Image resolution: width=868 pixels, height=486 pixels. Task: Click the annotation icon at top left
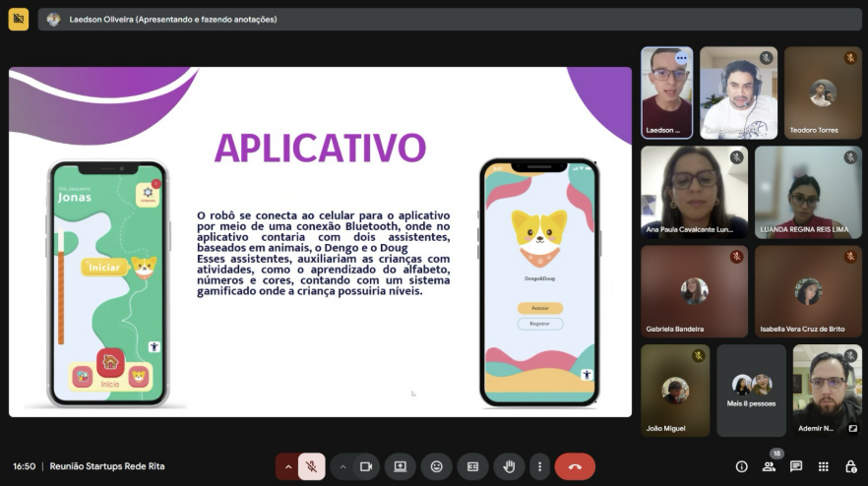[x=19, y=20]
